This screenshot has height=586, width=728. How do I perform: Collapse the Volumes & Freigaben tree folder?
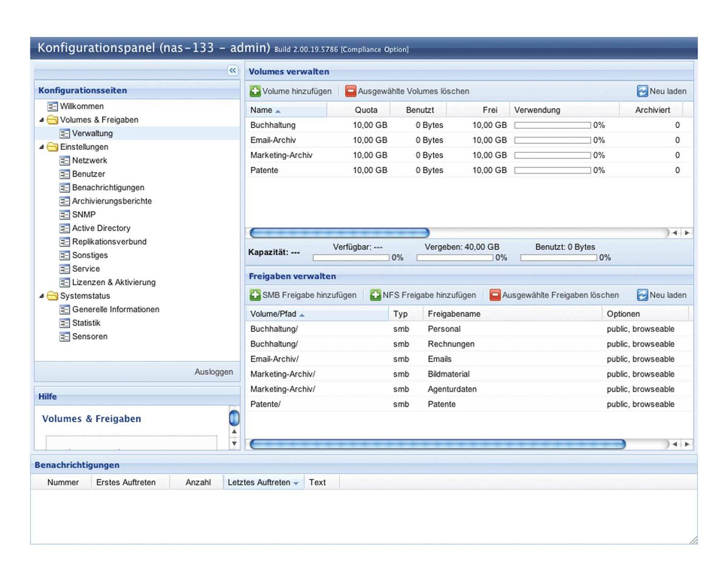pos(42,120)
